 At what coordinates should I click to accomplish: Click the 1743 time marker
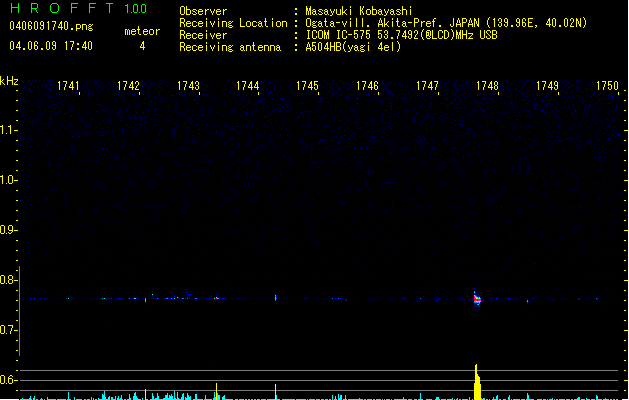click(188, 86)
